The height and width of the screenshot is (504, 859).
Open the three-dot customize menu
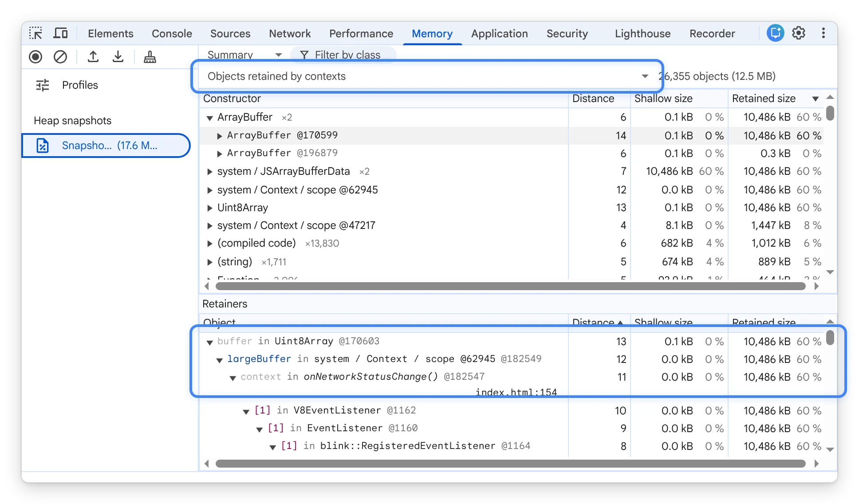(x=823, y=33)
